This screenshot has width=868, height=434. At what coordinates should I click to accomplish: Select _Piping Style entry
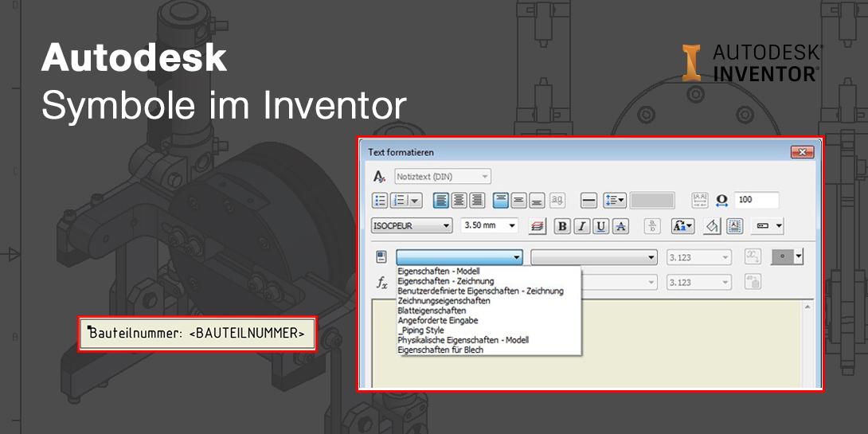pyautogui.click(x=421, y=330)
